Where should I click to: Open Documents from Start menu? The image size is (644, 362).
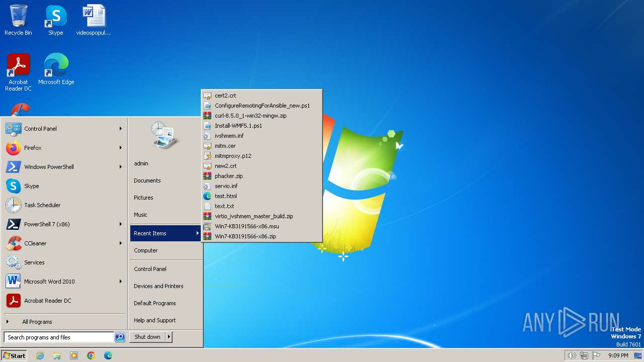click(x=165, y=180)
